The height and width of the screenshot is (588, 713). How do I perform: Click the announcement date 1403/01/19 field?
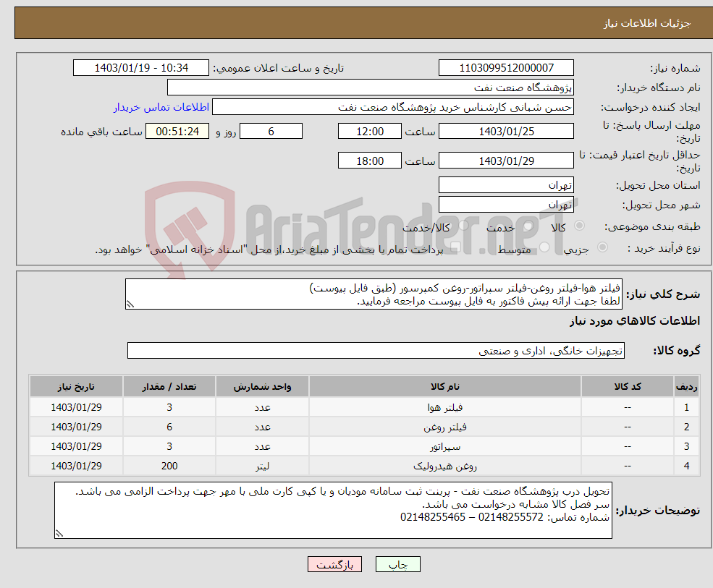[141, 68]
